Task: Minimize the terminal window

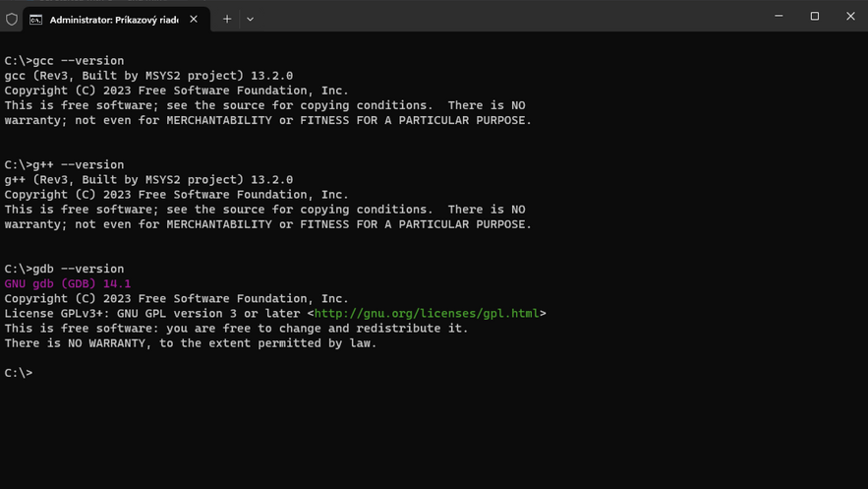Action: coord(779,16)
